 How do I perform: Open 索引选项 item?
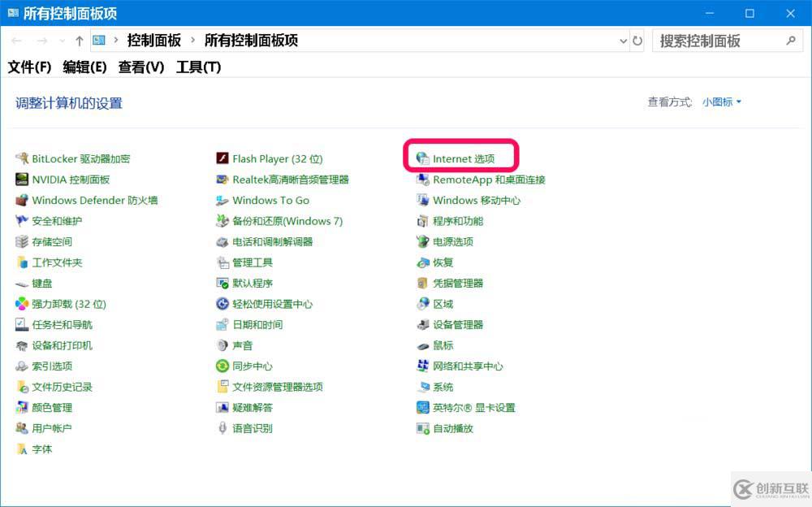click(x=52, y=366)
